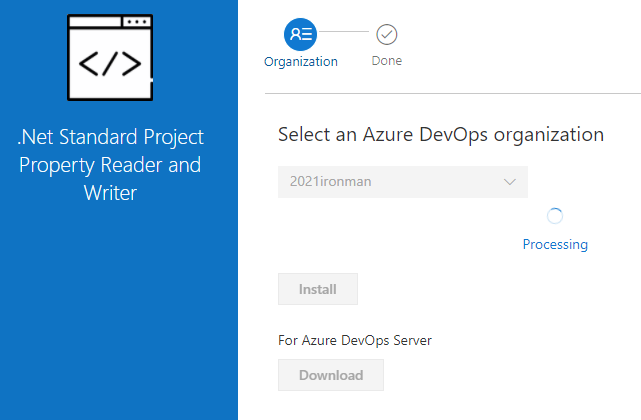Viewport: 641px width, 420px height.
Task: Open the 2021ironman organization combo box
Action: (x=402, y=182)
